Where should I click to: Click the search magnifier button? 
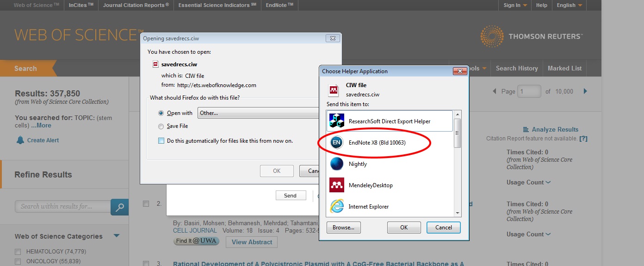(x=120, y=207)
